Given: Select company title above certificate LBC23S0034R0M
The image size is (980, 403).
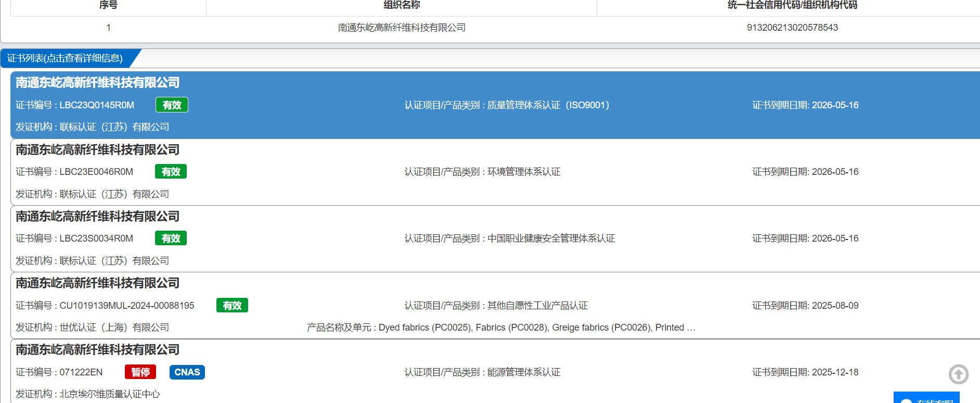Looking at the screenshot, I should 97,217.
